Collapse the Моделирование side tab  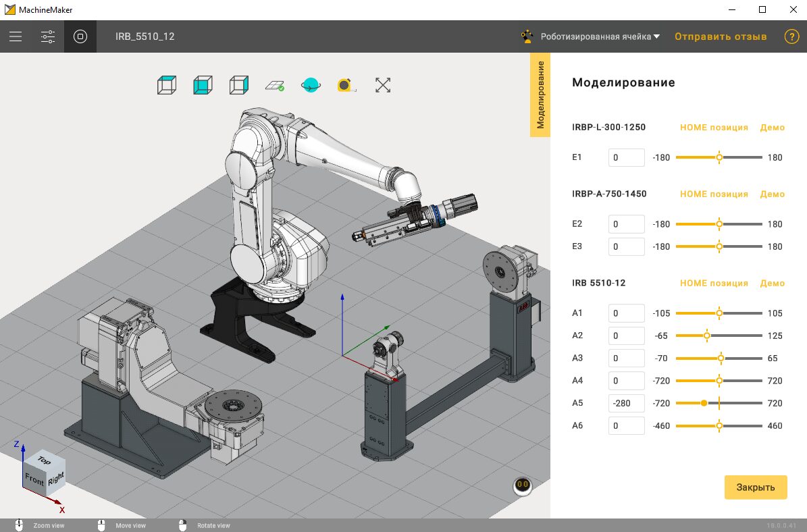point(540,95)
